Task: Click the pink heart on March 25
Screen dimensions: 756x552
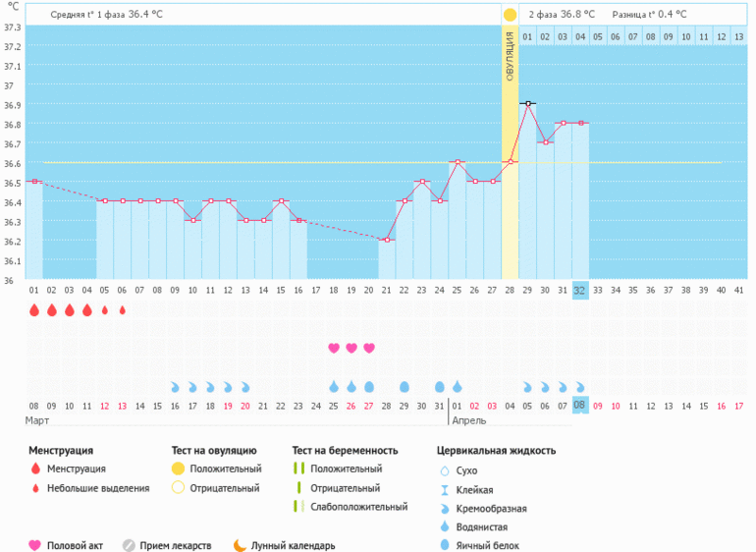Action: tap(334, 348)
